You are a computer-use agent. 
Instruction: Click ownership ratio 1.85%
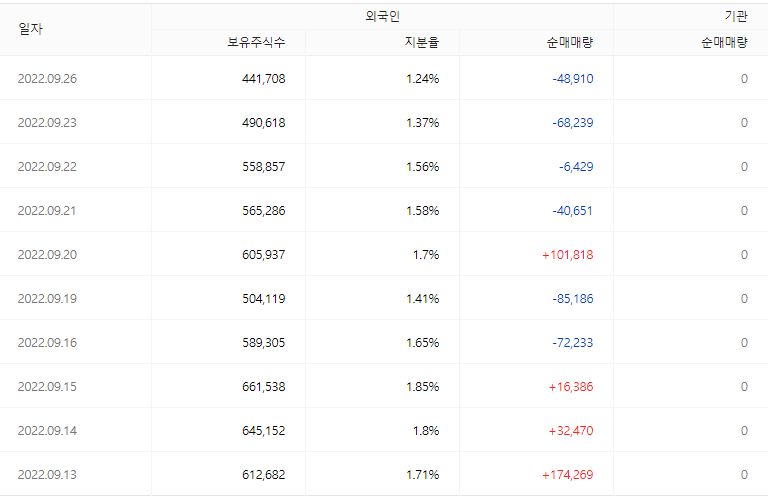pyautogui.click(x=423, y=387)
